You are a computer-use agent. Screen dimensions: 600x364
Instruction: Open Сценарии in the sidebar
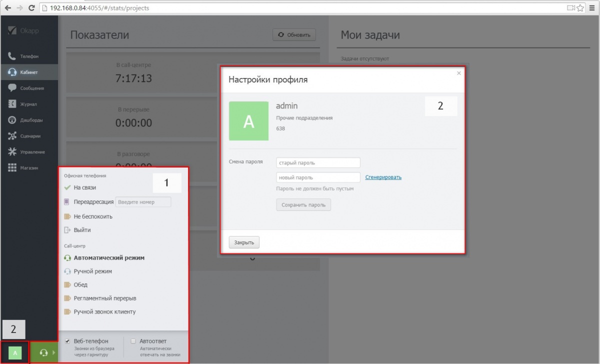pos(30,136)
